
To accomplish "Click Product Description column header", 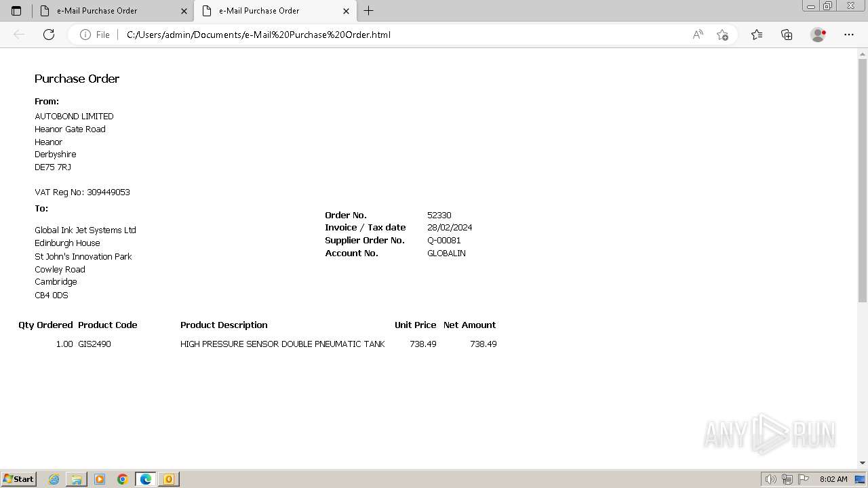I will pyautogui.click(x=224, y=325).
